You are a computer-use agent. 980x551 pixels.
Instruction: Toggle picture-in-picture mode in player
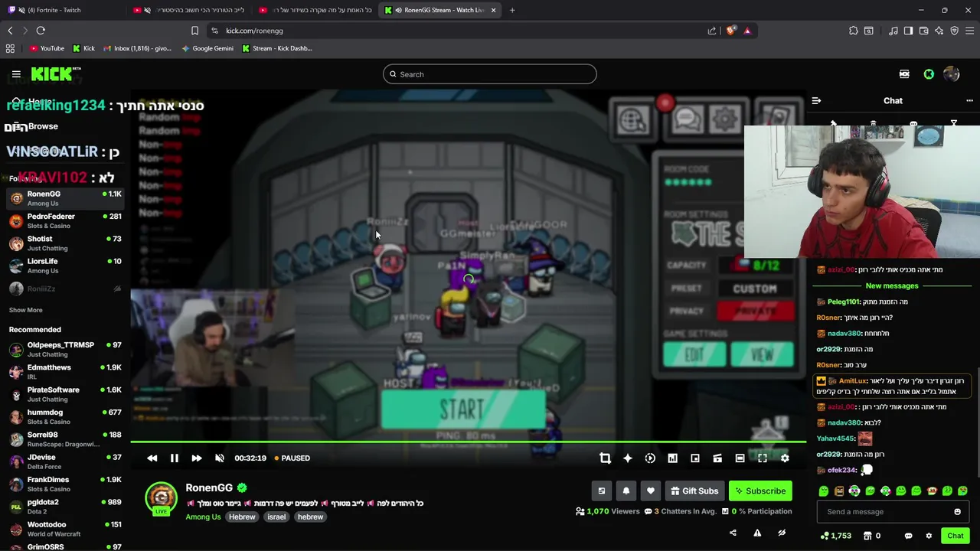pyautogui.click(x=695, y=458)
